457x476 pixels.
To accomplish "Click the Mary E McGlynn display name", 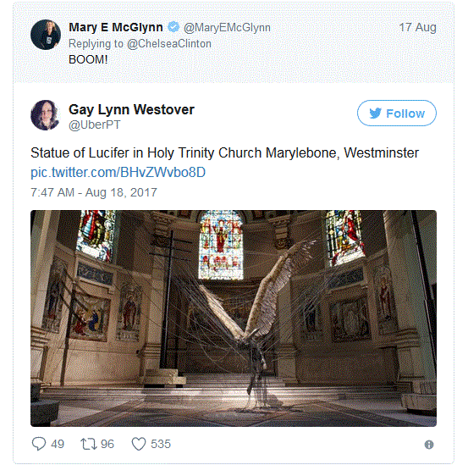I will pos(116,27).
